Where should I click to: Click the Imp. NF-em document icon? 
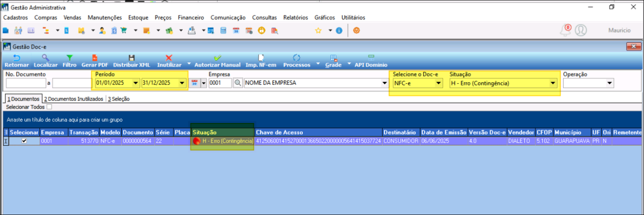pyautogui.click(x=261, y=58)
